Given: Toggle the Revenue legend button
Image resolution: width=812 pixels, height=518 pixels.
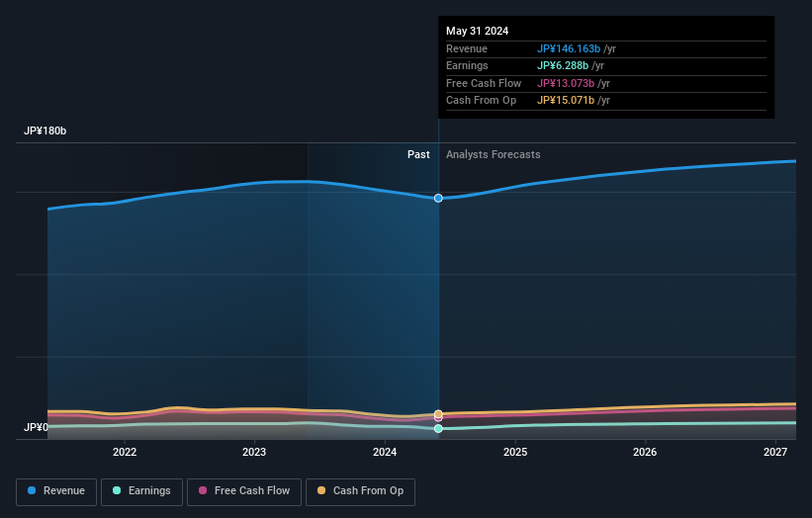Looking at the screenshot, I should [x=56, y=491].
